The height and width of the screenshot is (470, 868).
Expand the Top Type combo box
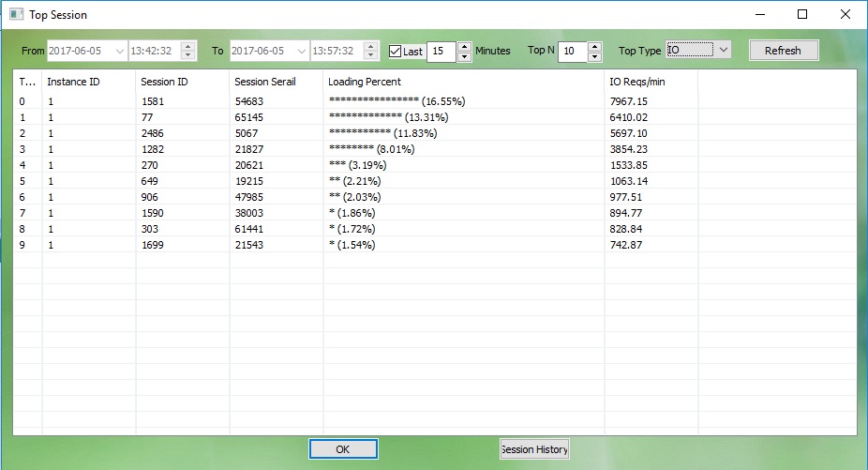[x=723, y=50]
